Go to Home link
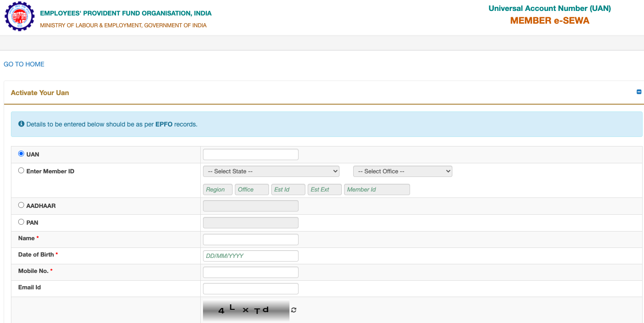 (x=24, y=64)
